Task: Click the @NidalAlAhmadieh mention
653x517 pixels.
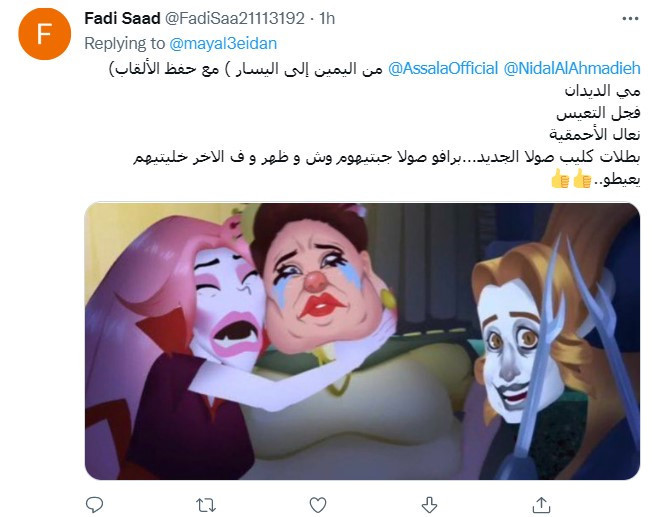Action: coord(572,68)
